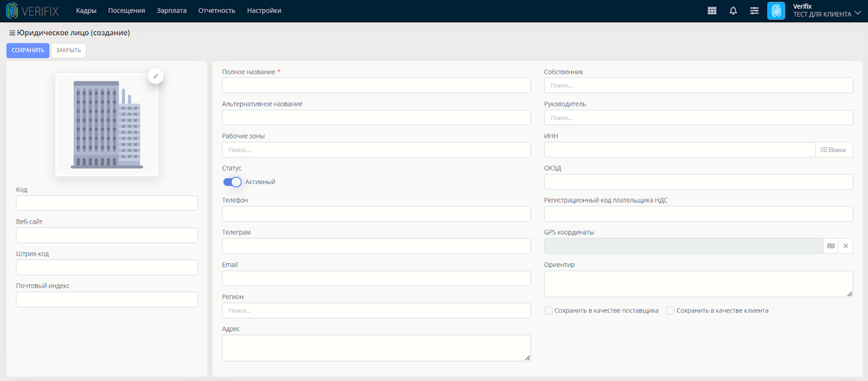Open the hamburger menu beside page title

pyautogui.click(x=12, y=33)
